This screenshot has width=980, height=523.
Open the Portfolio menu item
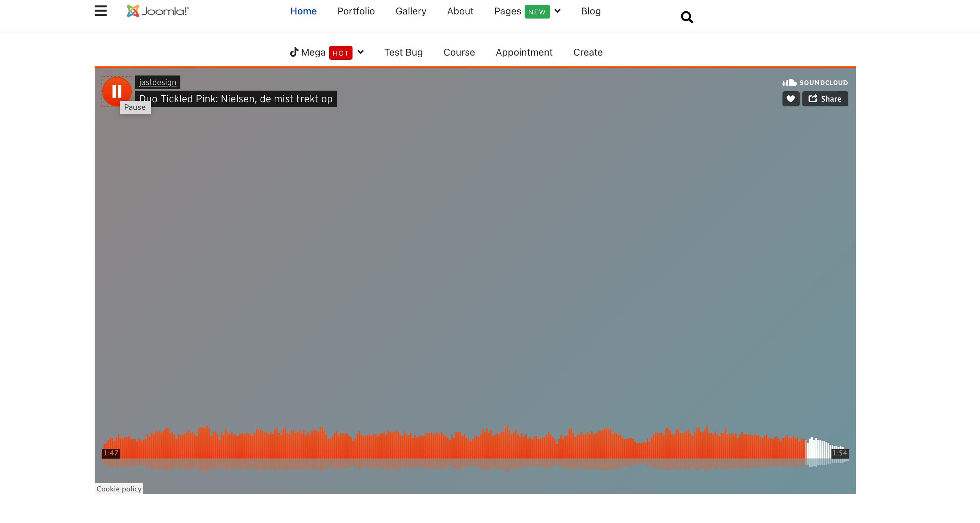point(356,11)
